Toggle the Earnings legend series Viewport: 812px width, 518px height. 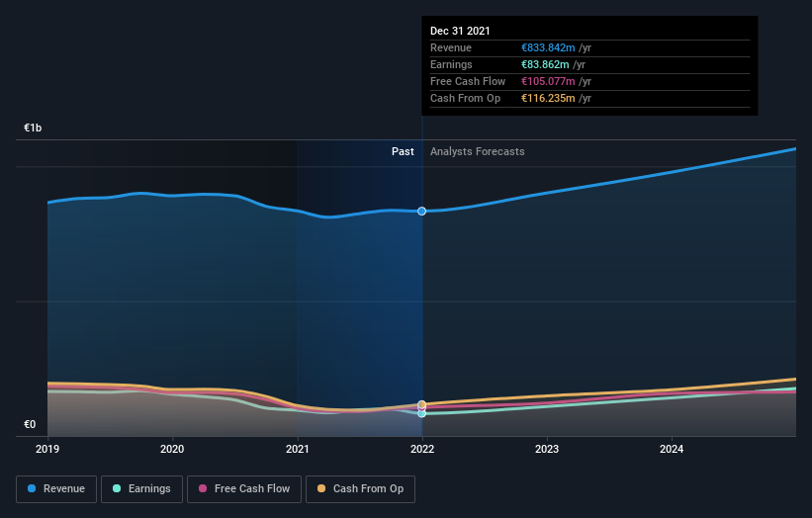pos(141,489)
